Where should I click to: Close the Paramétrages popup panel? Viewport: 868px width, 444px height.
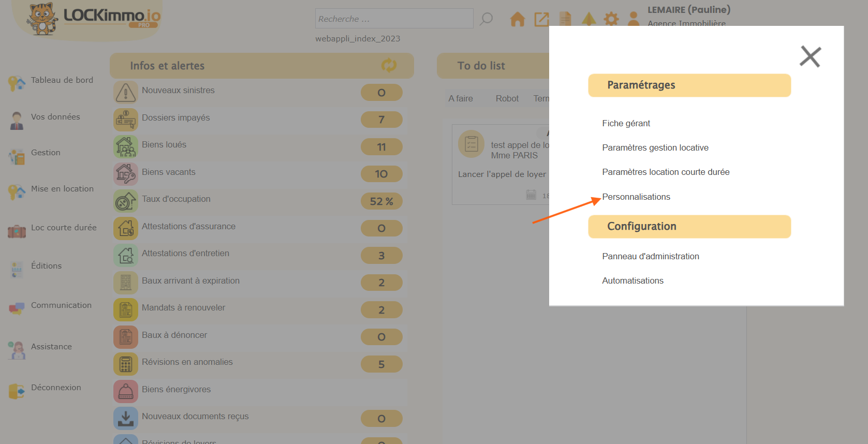coord(810,56)
